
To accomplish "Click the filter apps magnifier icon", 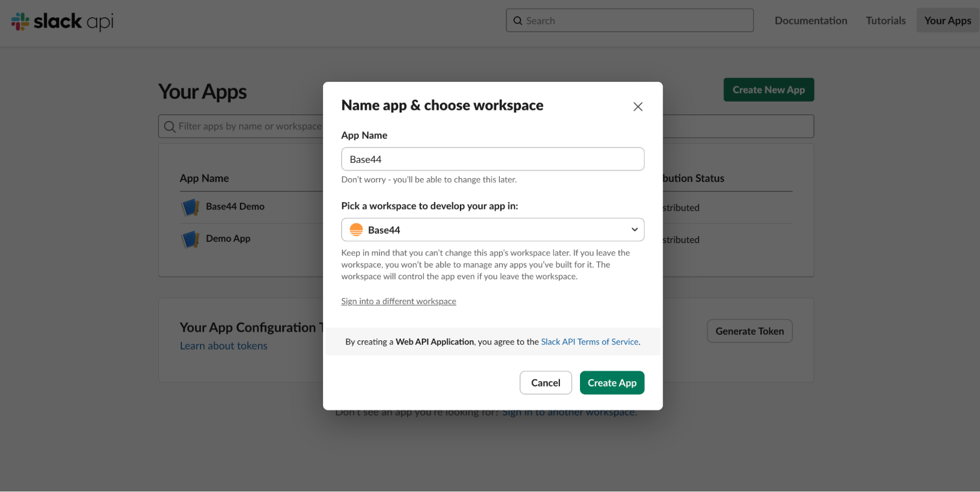I will coord(170,127).
